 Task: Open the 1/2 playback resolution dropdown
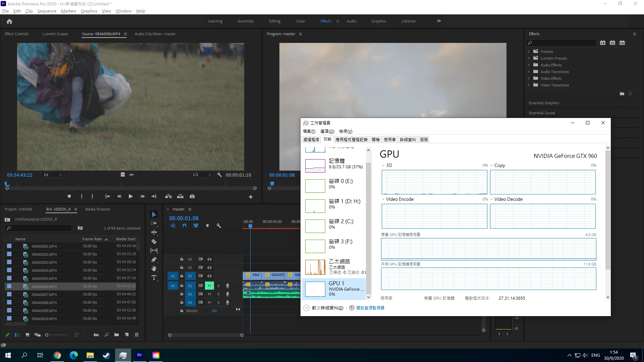click(201, 175)
